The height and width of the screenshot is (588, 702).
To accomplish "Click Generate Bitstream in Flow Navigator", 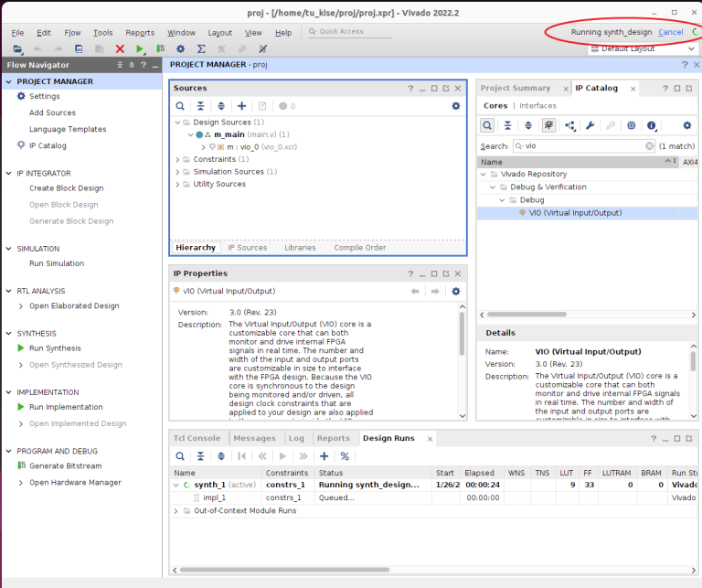I will [x=66, y=465].
